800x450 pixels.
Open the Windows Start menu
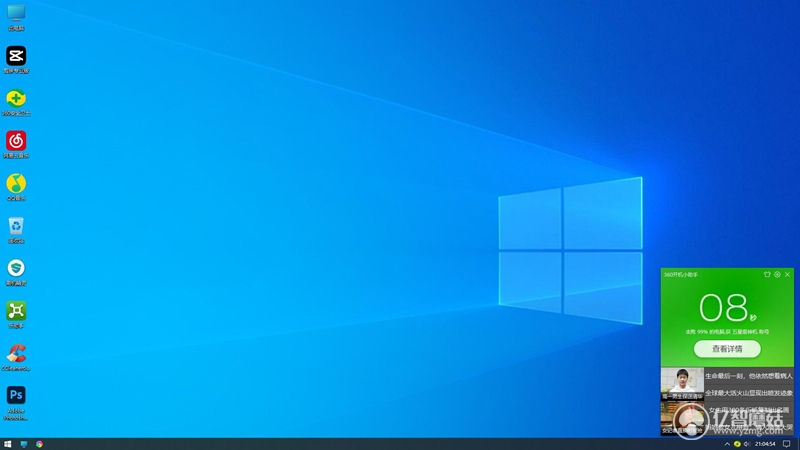tap(8, 444)
